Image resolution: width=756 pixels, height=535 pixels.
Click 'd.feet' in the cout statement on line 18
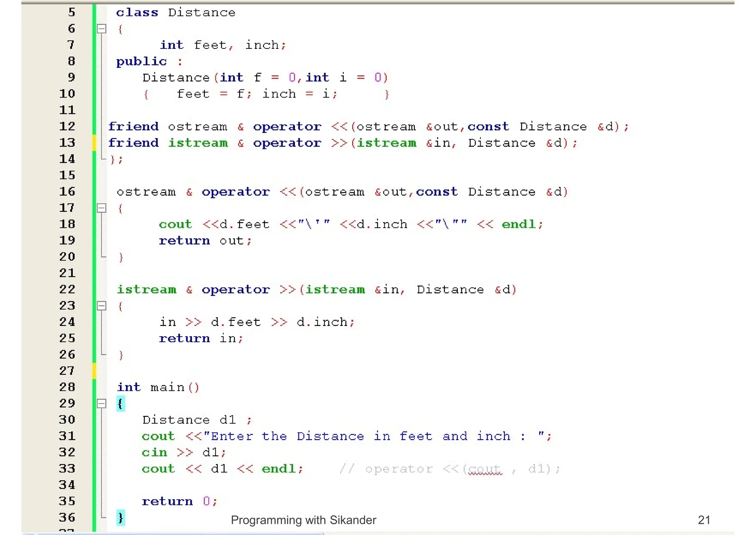click(x=245, y=224)
